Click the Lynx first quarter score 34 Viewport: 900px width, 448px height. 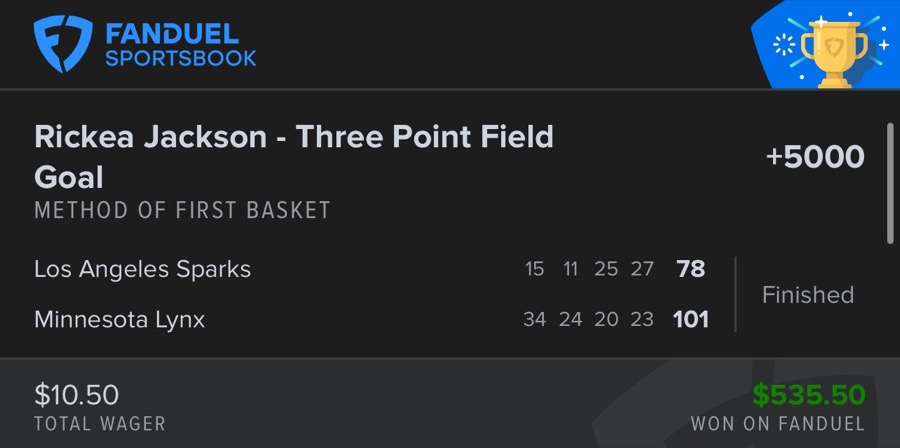535,320
